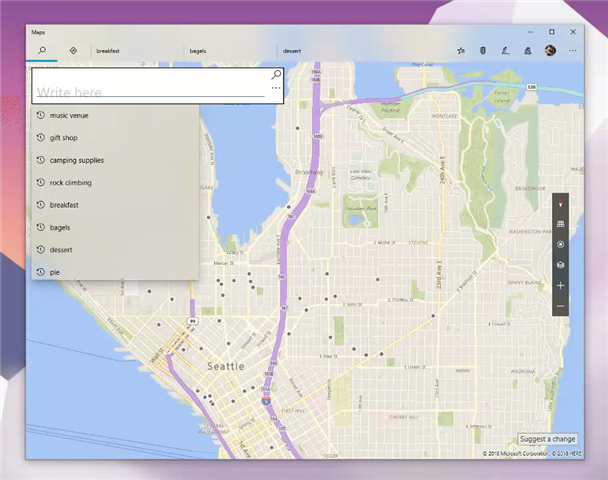This screenshot has width=608, height=480.
Task: Zoom out with the minus button
Action: [560, 306]
